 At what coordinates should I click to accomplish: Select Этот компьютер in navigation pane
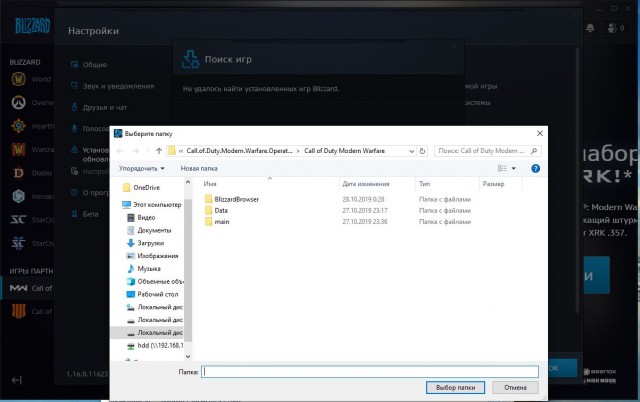[x=151, y=204]
